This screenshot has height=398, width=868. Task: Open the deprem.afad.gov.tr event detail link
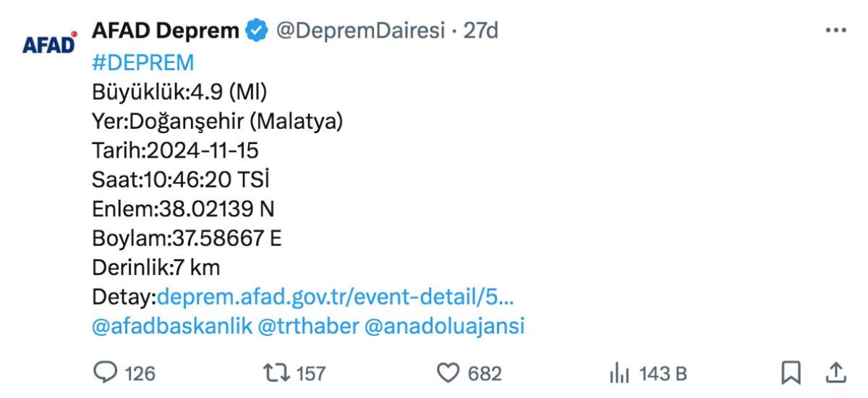(335, 297)
